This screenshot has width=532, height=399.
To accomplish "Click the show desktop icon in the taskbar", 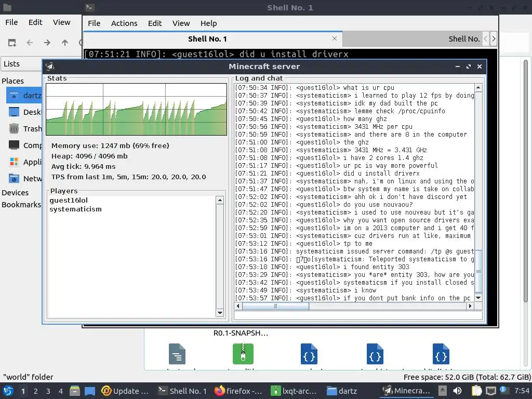I will point(90,391).
